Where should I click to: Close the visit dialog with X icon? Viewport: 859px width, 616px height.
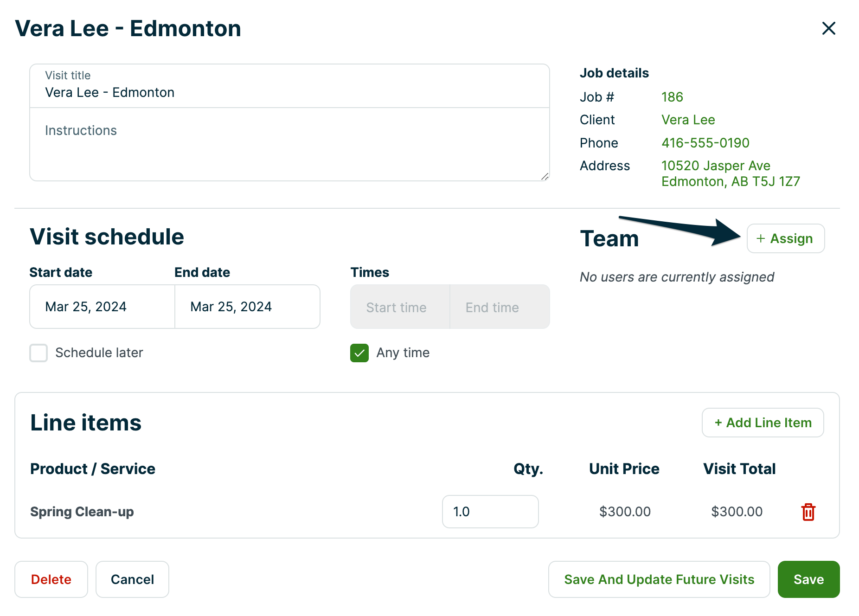828,28
